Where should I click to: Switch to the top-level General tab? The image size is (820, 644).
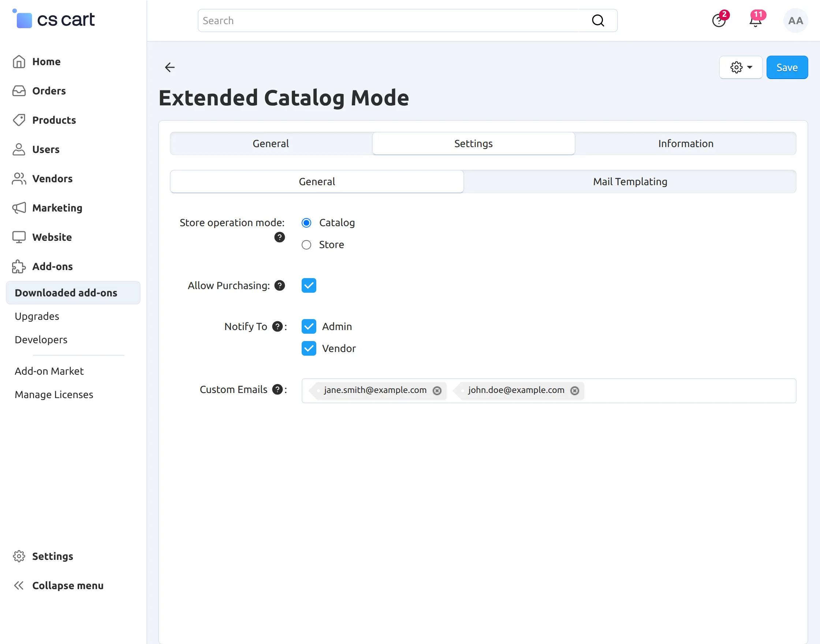pos(271,144)
